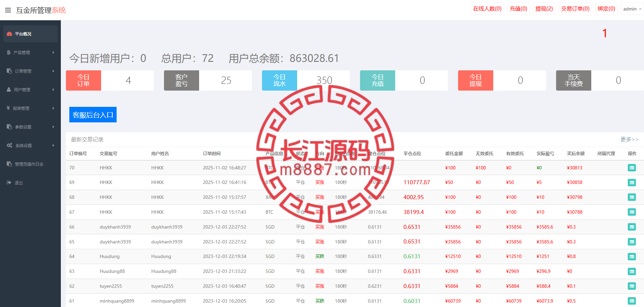Open the 交易订单(0) button

tap(575, 9)
